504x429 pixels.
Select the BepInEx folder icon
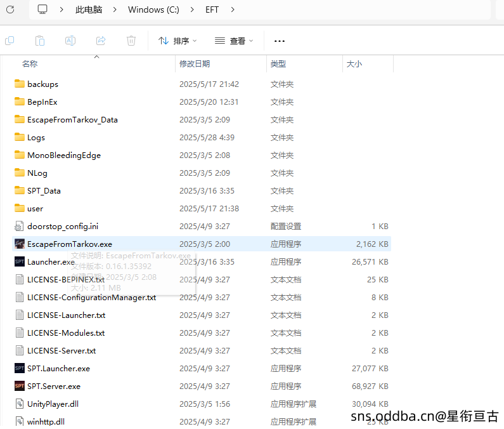pos(20,102)
